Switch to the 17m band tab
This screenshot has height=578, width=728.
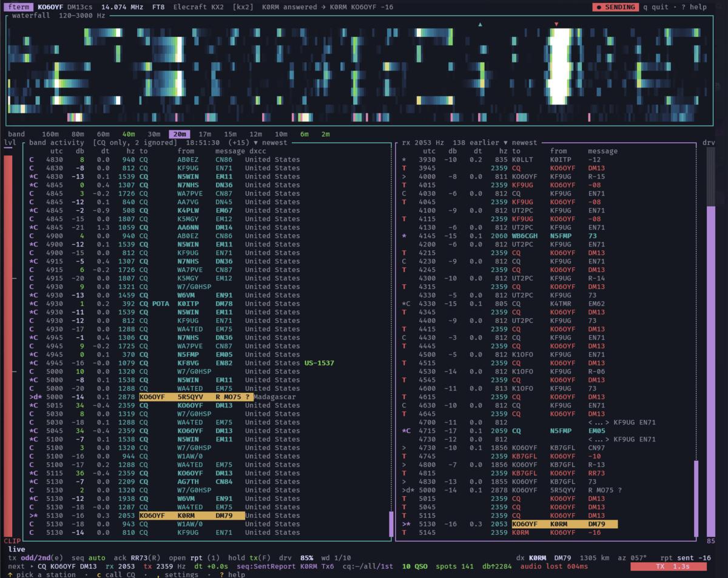coord(205,134)
